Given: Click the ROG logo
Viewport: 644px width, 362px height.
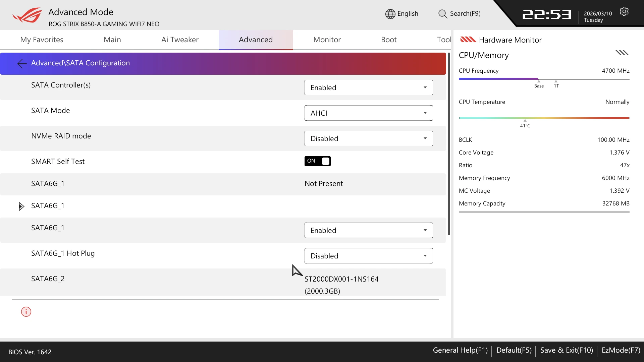Looking at the screenshot, I should click(28, 15).
